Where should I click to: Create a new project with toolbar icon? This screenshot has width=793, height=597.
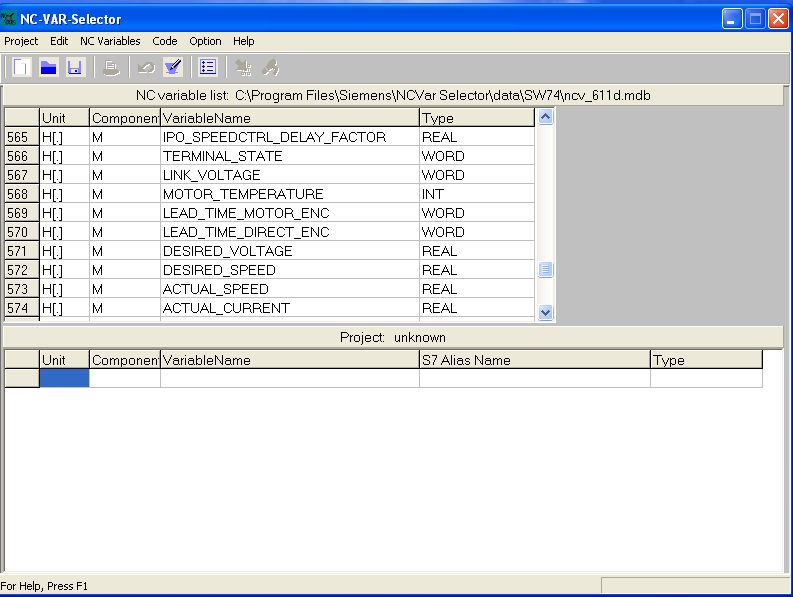[x=22, y=67]
